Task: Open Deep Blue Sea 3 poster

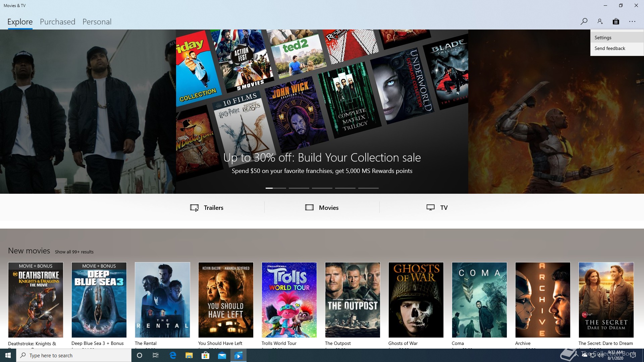Action: coord(99,300)
